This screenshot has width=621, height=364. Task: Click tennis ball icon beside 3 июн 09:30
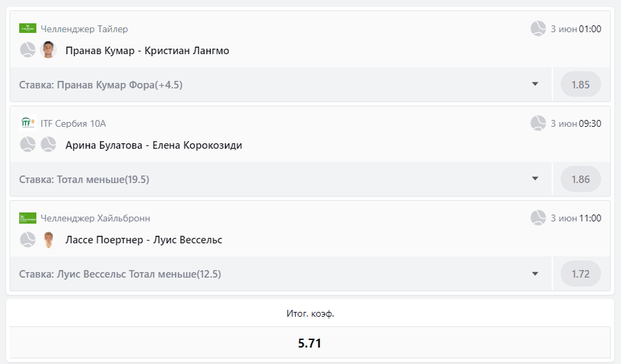point(538,123)
